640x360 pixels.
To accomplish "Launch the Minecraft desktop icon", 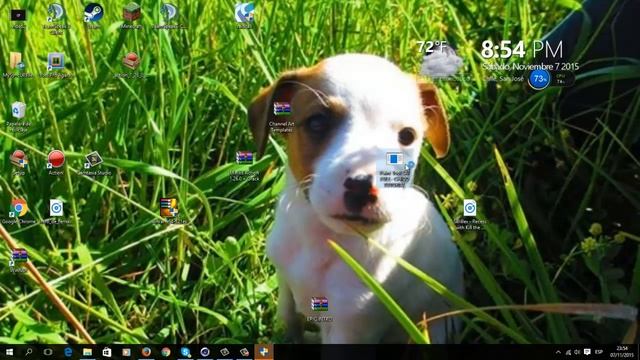I will tap(132, 15).
